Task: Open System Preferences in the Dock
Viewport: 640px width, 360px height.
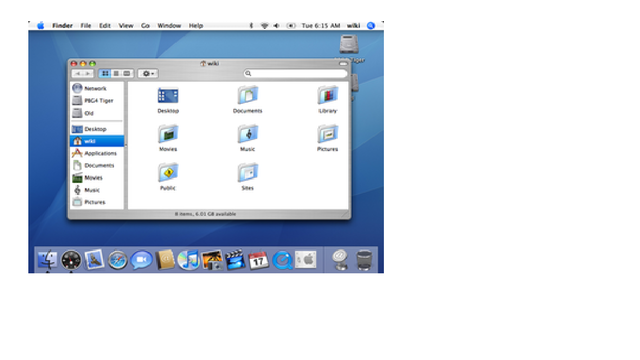Action: tap(305, 260)
